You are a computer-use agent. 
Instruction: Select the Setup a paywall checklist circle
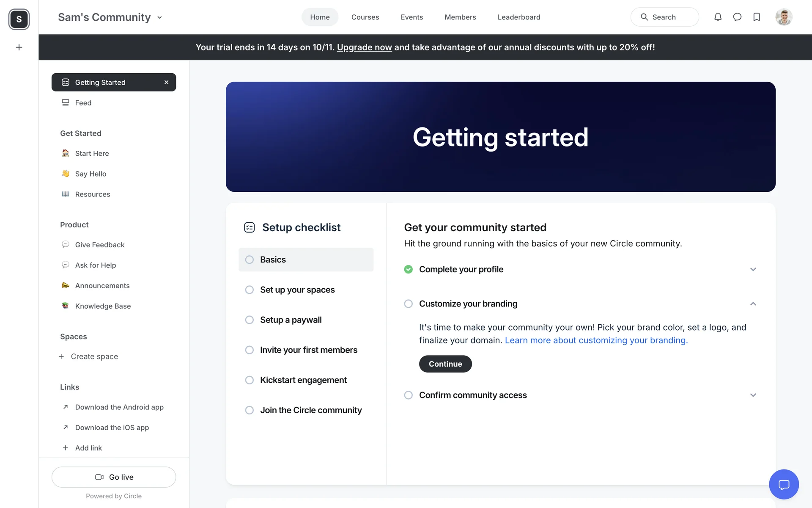250,320
